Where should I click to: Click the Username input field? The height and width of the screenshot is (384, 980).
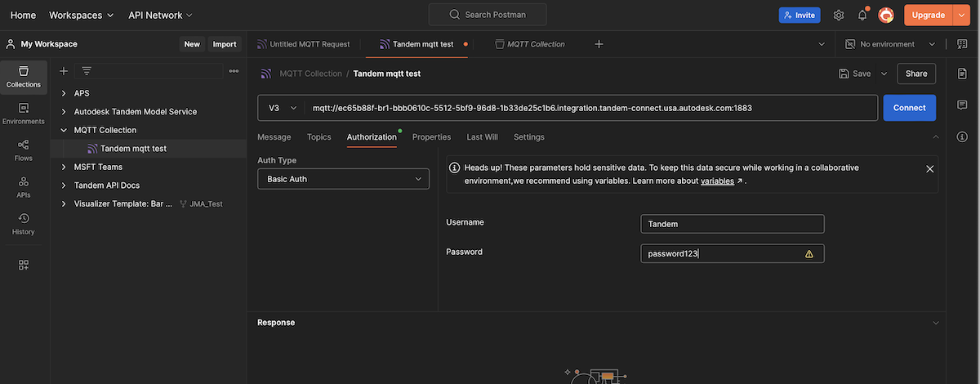click(732, 224)
